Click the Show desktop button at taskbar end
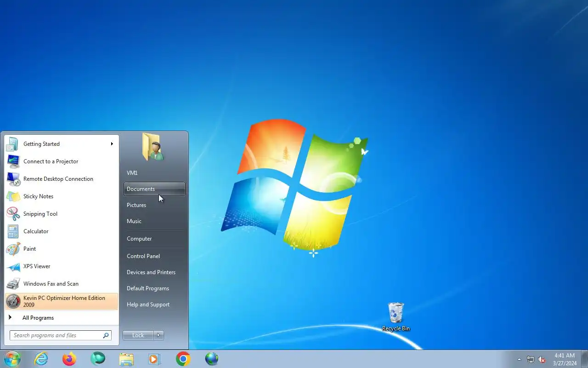588x368 pixels. click(584, 359)
